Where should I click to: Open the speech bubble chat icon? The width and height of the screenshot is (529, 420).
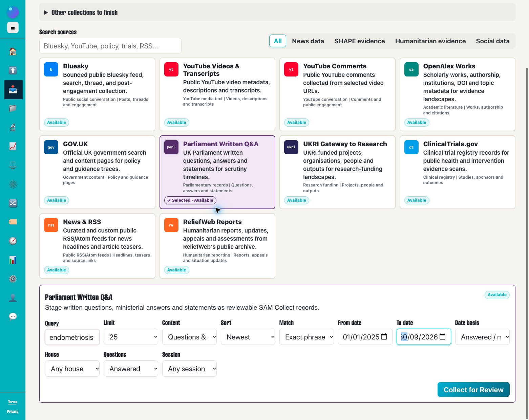coord(13,316)
